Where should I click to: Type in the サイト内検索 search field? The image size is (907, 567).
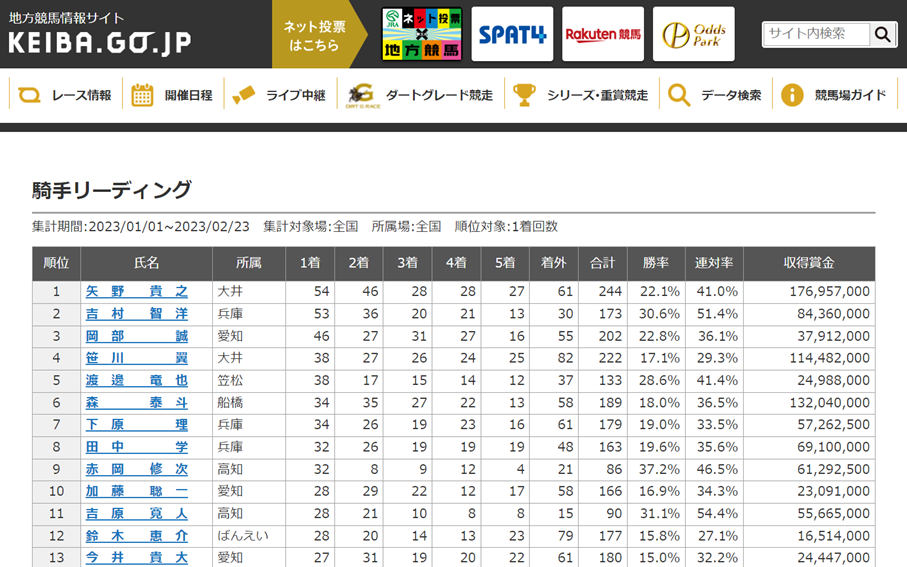click(x=815, y=34)
